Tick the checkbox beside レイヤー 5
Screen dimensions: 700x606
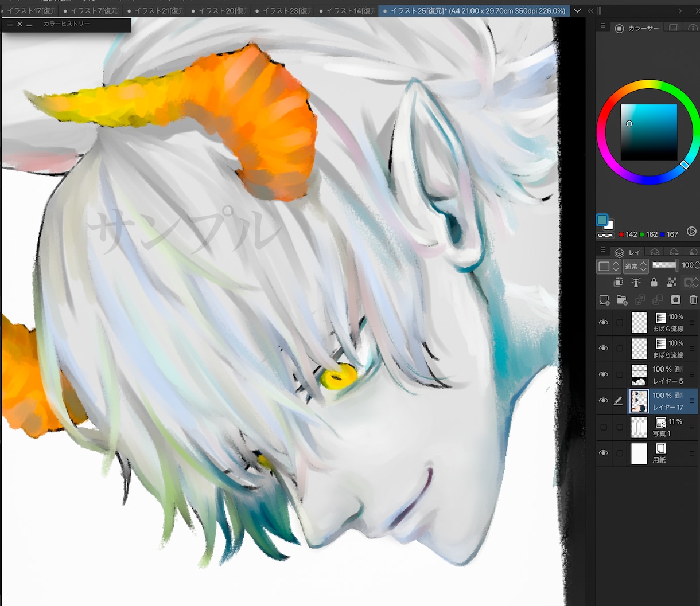tap(620, 374)
